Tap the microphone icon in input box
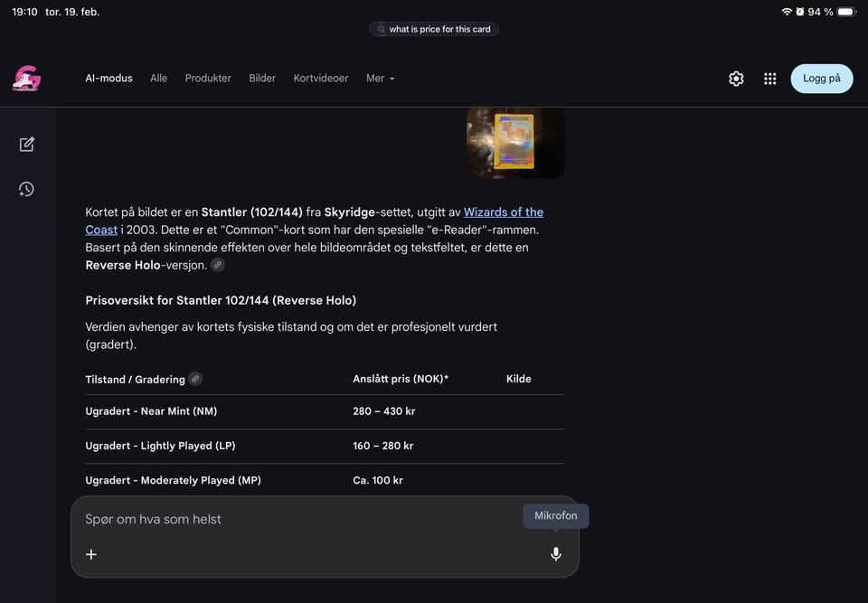868x603 pixels. pyautogui.click(x=556, y=553)
